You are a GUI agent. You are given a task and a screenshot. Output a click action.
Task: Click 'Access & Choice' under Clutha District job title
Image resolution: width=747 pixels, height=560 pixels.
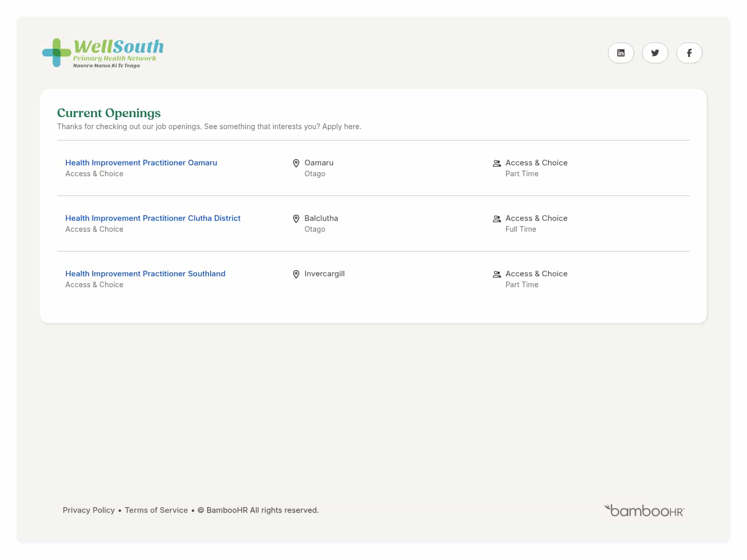94,229
